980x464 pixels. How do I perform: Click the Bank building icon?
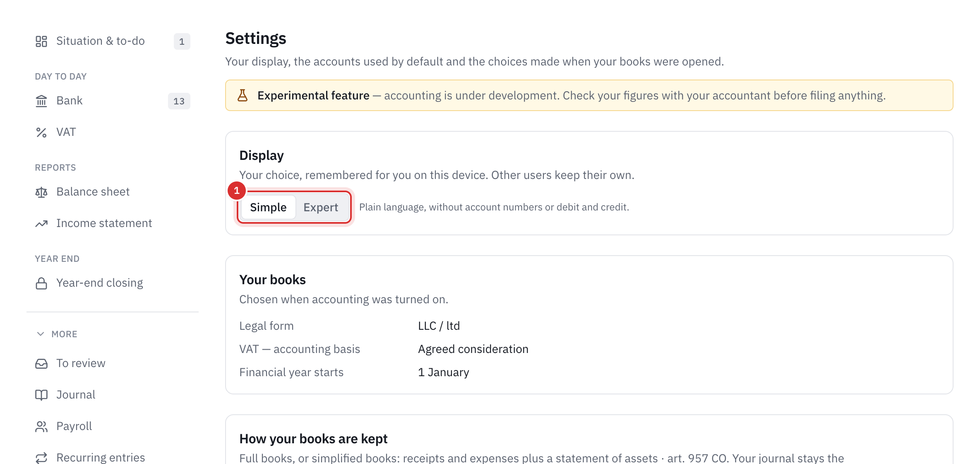pyautogui.click(x=41, y=101)
